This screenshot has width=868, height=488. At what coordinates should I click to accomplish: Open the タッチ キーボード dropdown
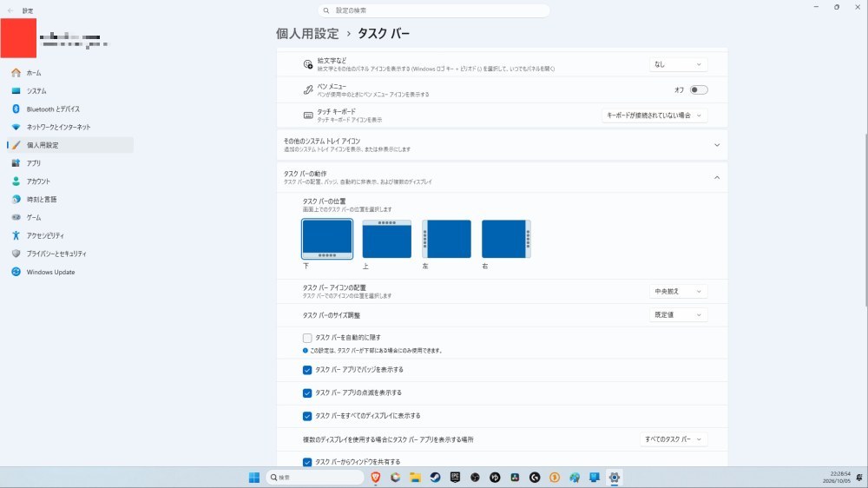point(654,115)
